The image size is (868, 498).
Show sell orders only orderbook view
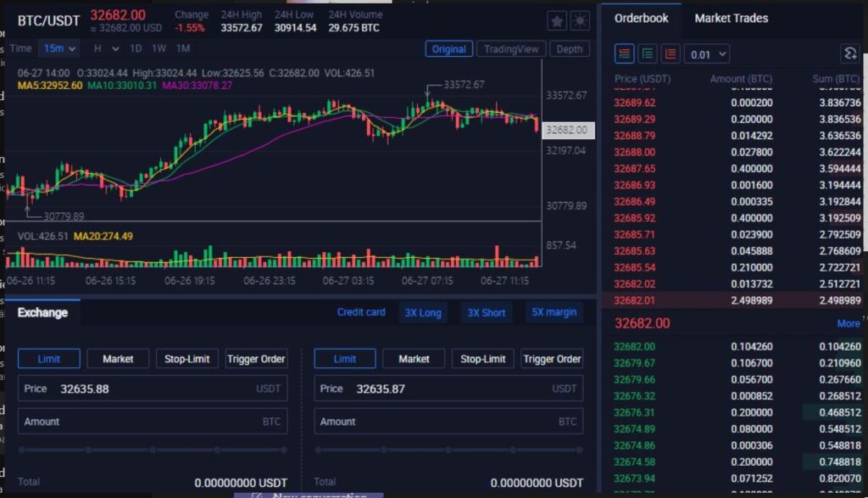pyautogui.click(x=670, y=53)
